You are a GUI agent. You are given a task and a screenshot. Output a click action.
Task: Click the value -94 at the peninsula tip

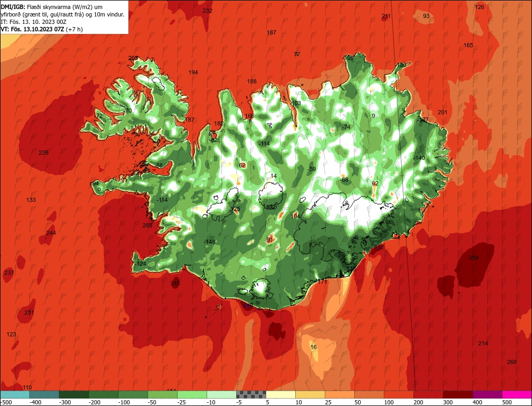pos(95,183)
